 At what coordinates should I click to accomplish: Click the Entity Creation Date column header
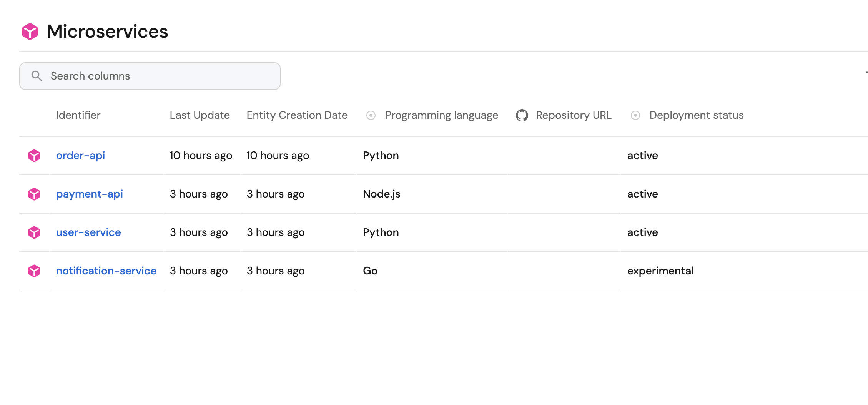(x=297, y=115)
